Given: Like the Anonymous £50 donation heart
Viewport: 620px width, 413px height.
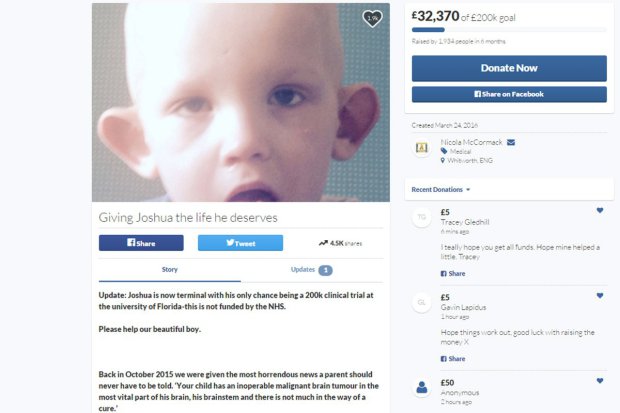Looking at the screenshot, I should 600,381.
